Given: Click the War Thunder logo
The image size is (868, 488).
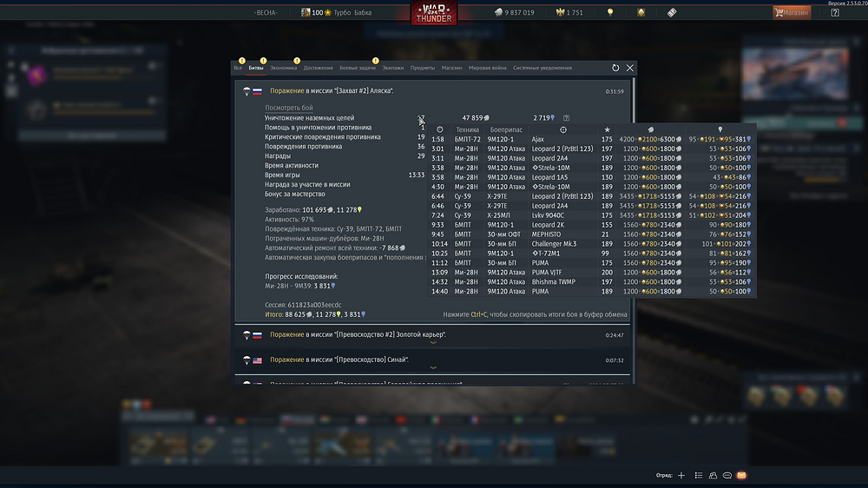Looking at the screenshot, I should (433, 13).
